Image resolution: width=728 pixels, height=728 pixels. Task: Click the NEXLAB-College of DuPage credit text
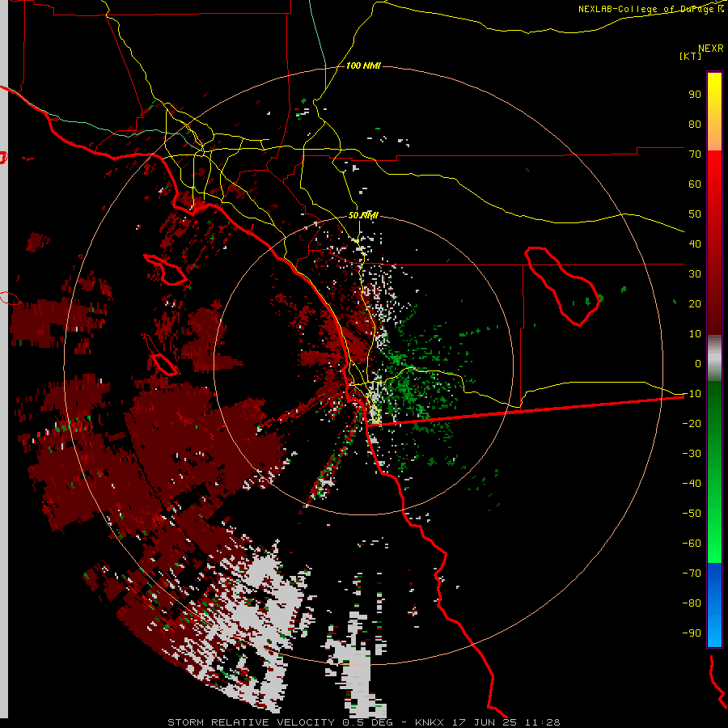tap(651, 9)
